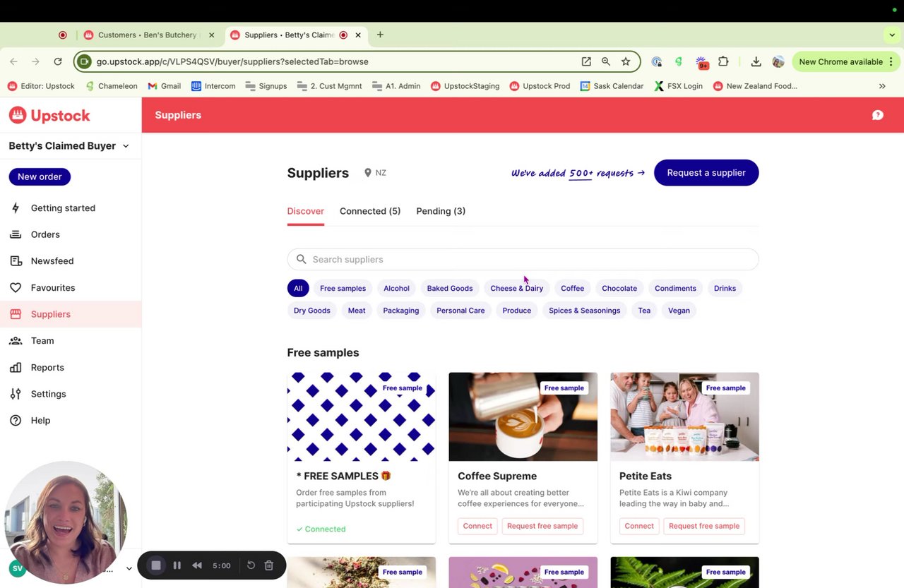904x588 pixels.
Task: Open the Intercom bookmark
Action: tap(213, 86)
